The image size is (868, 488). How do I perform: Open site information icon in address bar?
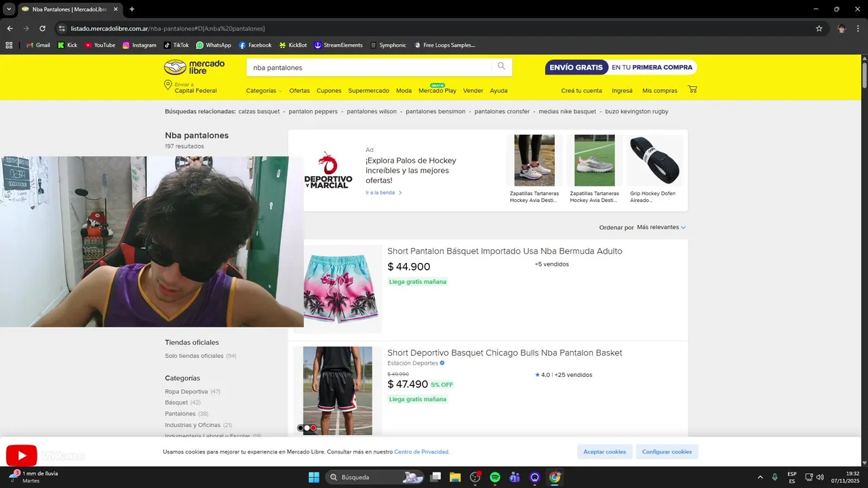(x=62, y=28)
